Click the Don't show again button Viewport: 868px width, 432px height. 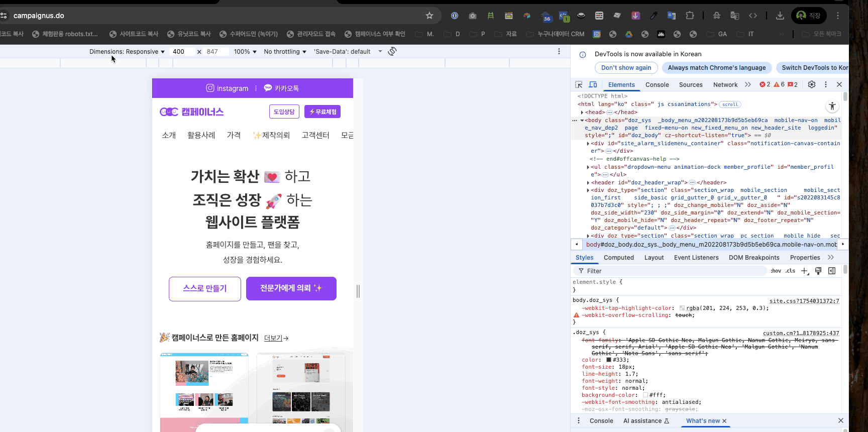(x=626, y=68)
